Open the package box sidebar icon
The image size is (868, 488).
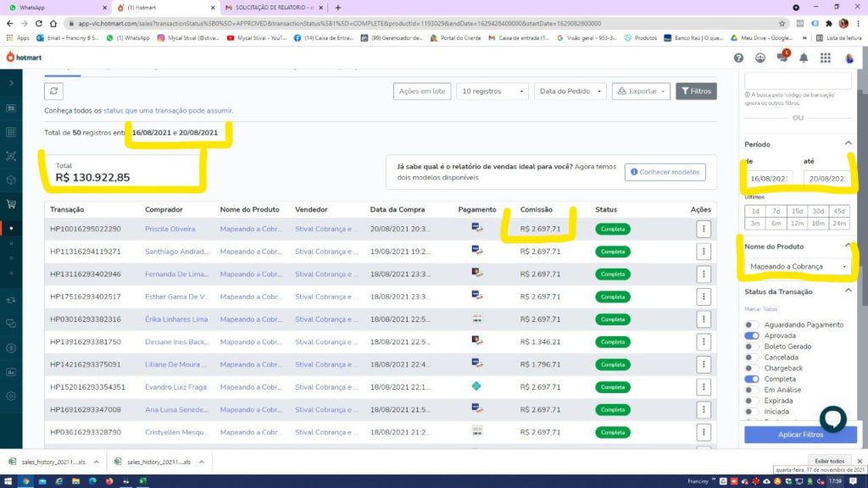(x=11, y=180)
